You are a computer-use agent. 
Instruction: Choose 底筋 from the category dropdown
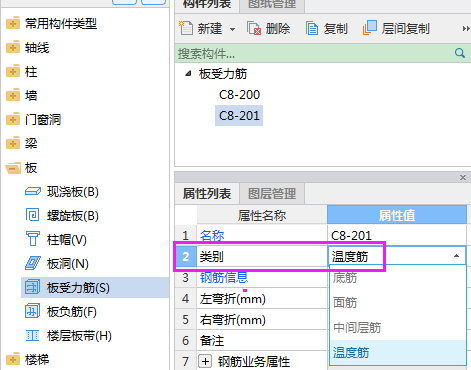398,278
